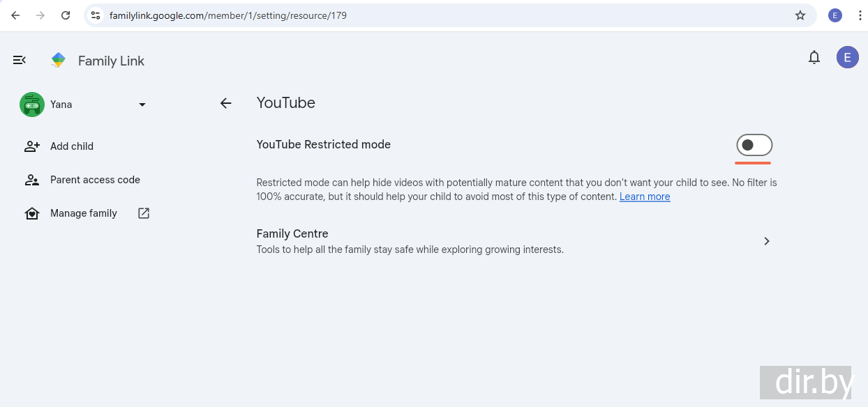Click the Add child icon
The image size is (868, 407).
pyautogui.click(x=32, y=146)
